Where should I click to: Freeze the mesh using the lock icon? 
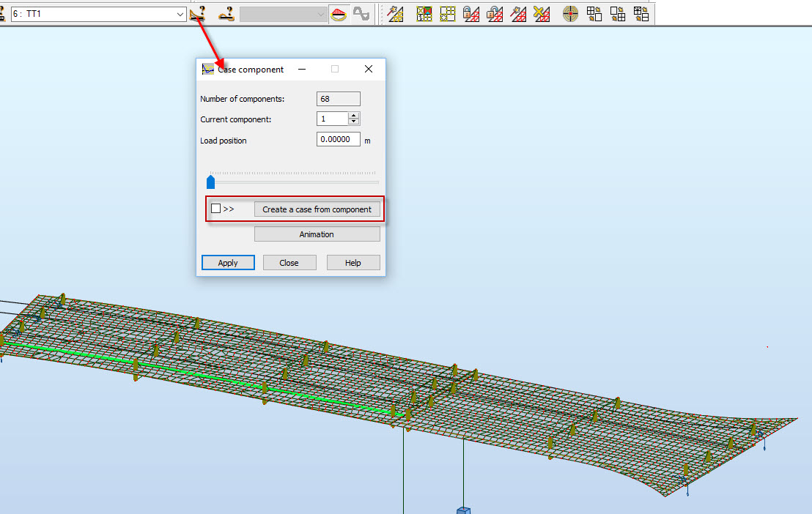(x=470, y=13)
